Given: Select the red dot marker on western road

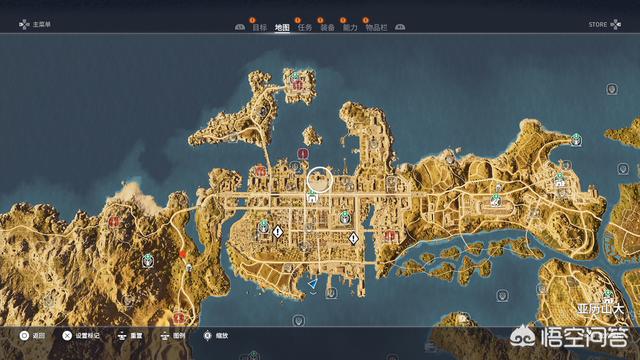Looking at the screenshot, I should (x=183, y=254).
